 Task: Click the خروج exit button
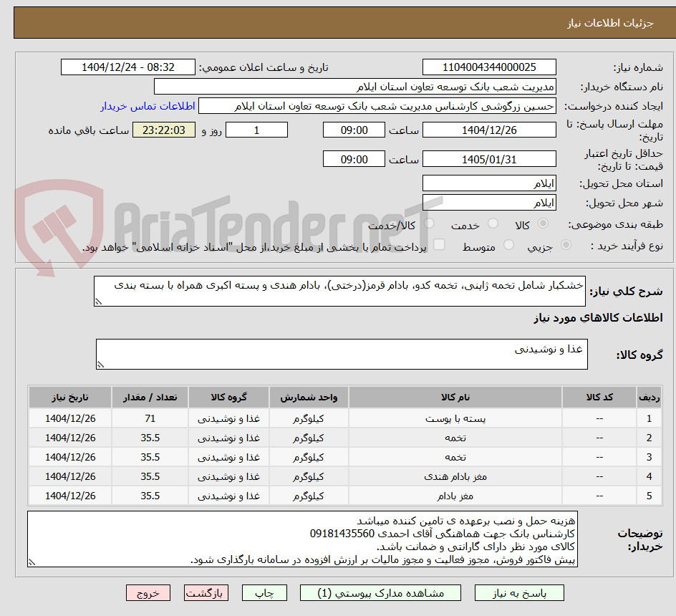[148, 593]
